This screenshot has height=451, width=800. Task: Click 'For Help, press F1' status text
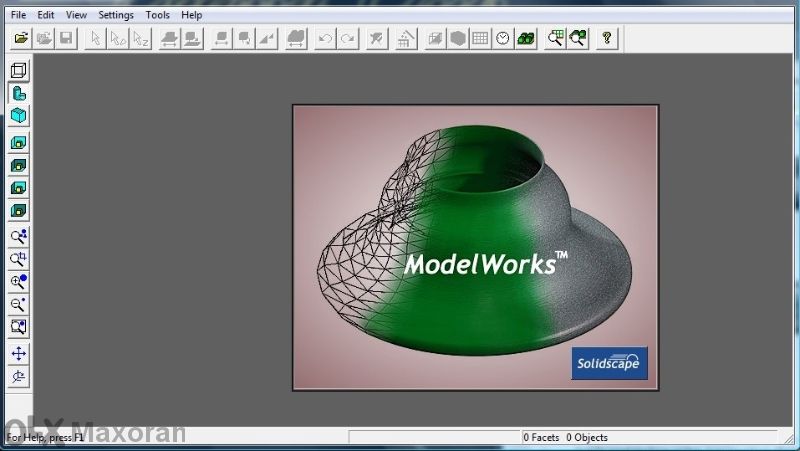(x=45, y=437)
